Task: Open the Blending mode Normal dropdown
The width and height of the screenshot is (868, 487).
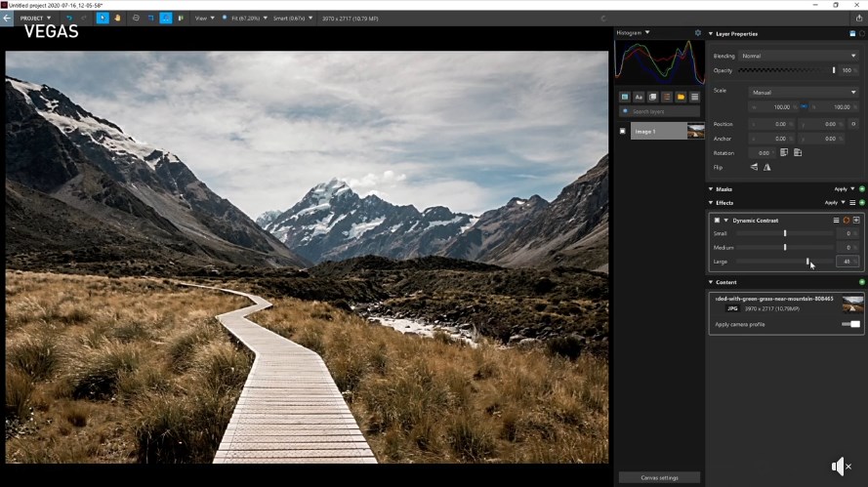Action: pos(799,56)
